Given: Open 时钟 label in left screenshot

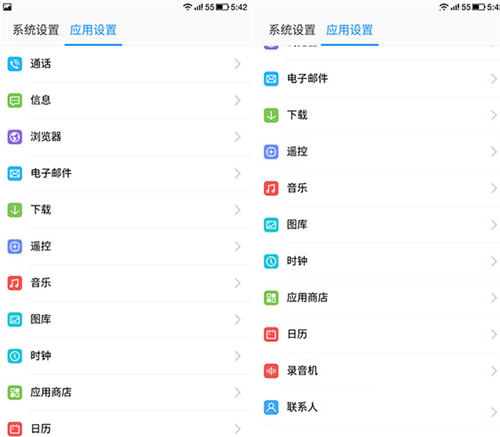Looking at the screenshot, I should point(41,356).
